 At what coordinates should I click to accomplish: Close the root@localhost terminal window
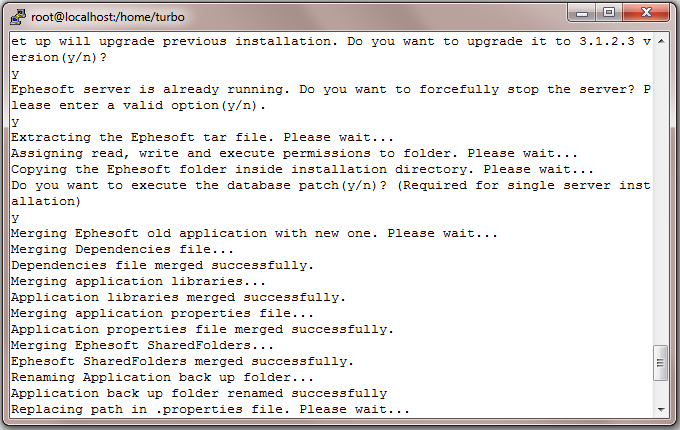coord(646,13)
